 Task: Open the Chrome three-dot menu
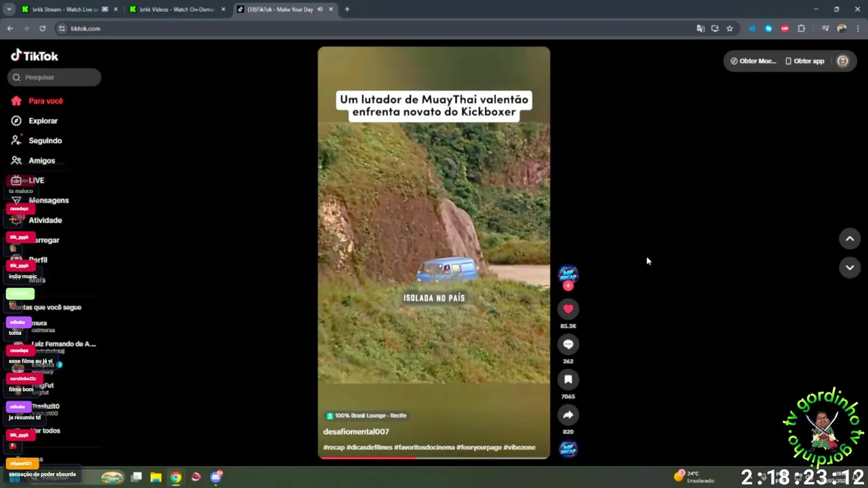tap(858, 28)
